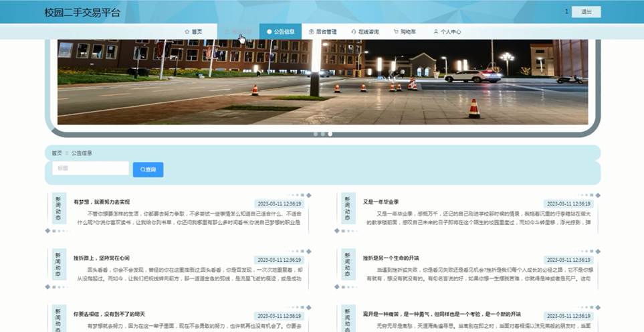Click summary text of 有梦想 article
Screen dimensions: 644x332
click(189, 218)
